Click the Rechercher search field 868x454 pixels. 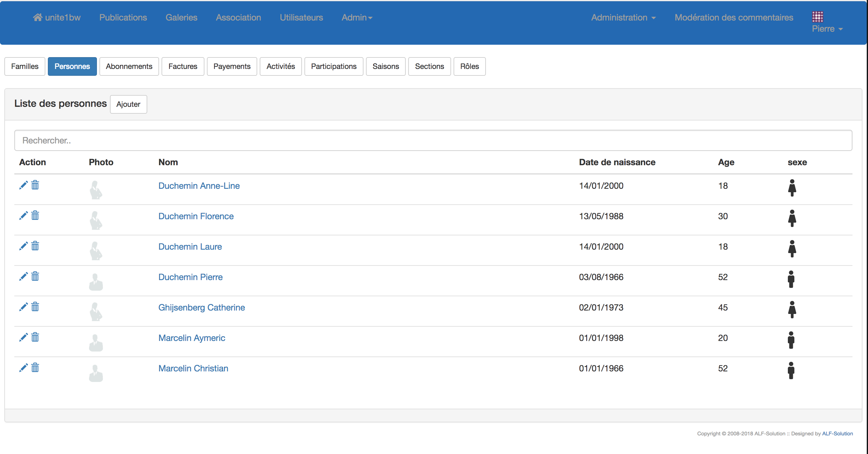pos(433,140)
